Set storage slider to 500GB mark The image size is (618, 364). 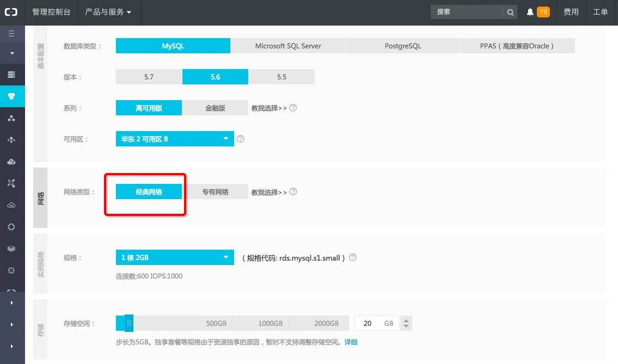(x=216, y=323)
